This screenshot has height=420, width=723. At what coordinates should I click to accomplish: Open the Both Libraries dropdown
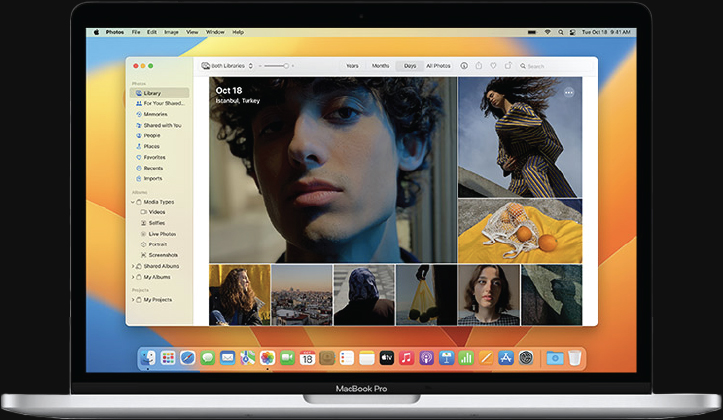pyautogui.click(x=228, y=66)
